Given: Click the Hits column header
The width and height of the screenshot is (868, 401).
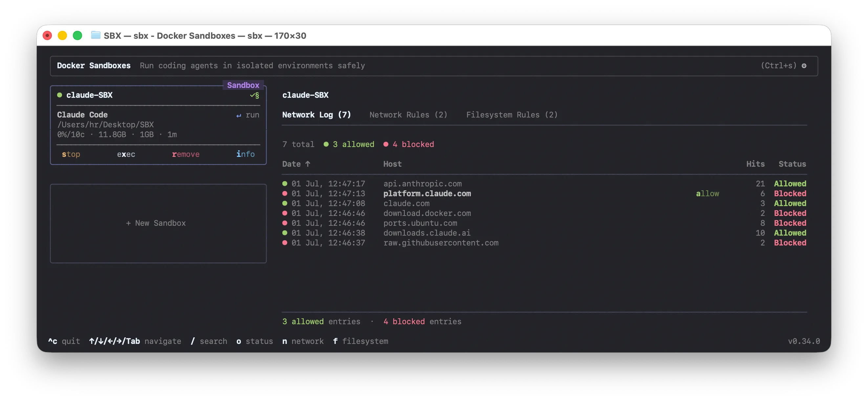Looking at the screenshot, I should (x=755, y=164).
